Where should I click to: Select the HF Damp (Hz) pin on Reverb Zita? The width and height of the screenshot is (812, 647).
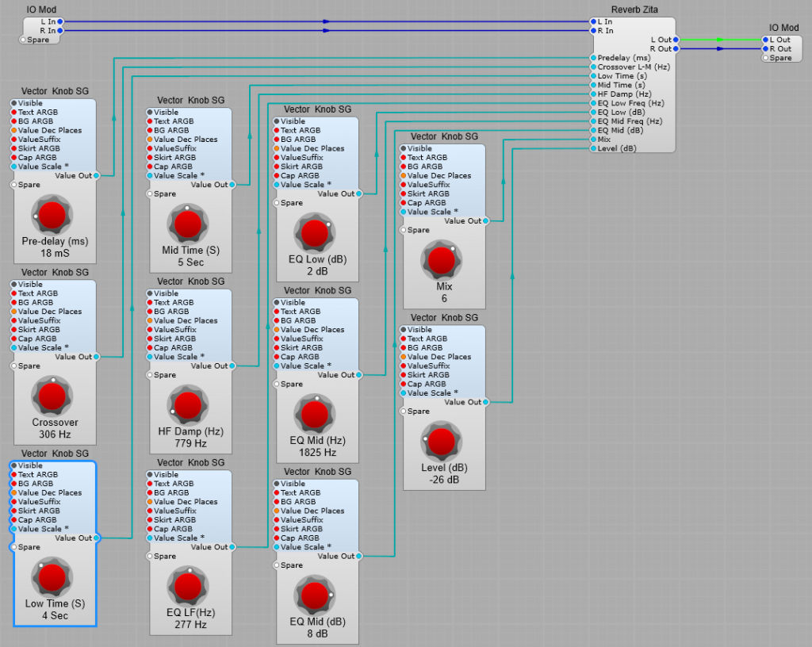[x=593, y=94]
